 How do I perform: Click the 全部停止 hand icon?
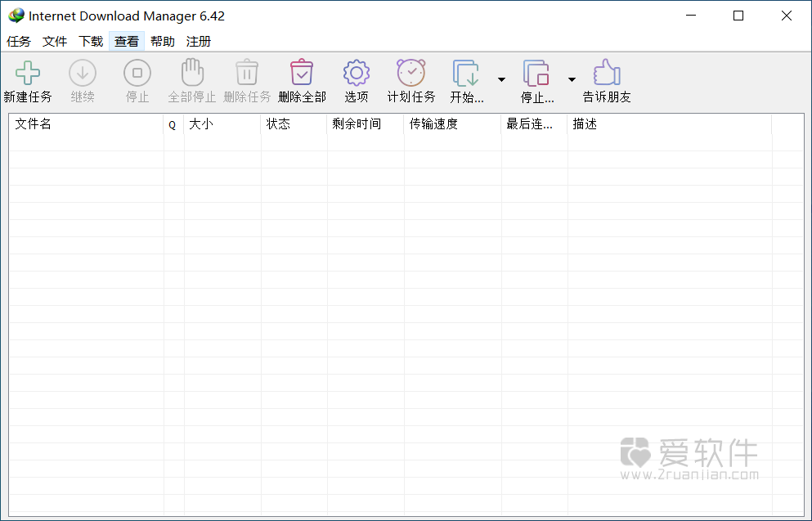[192, 72]
